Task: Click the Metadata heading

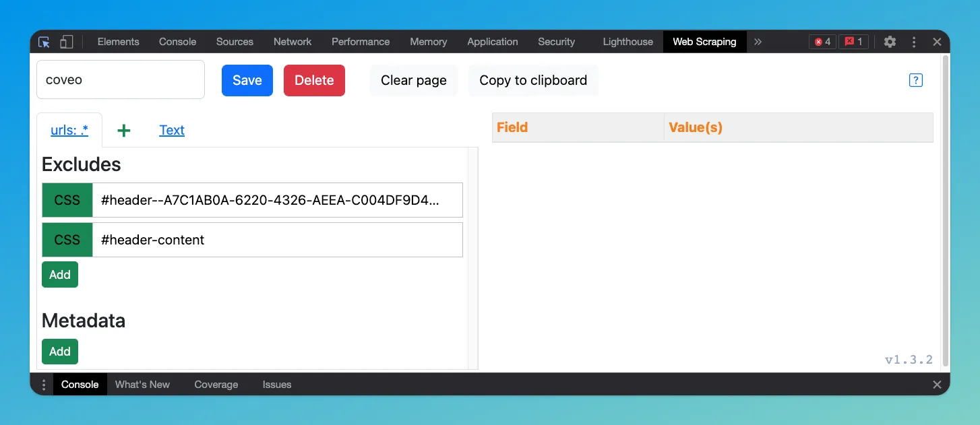Action: coord(84,321)
